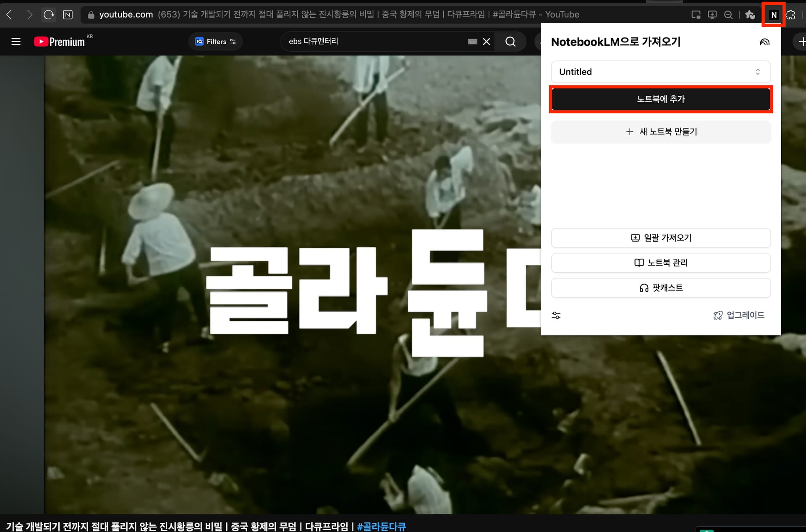Expand the Untitled notebook dropdown
This screenshot has height=532, width=806.
[x=660, y=72]
